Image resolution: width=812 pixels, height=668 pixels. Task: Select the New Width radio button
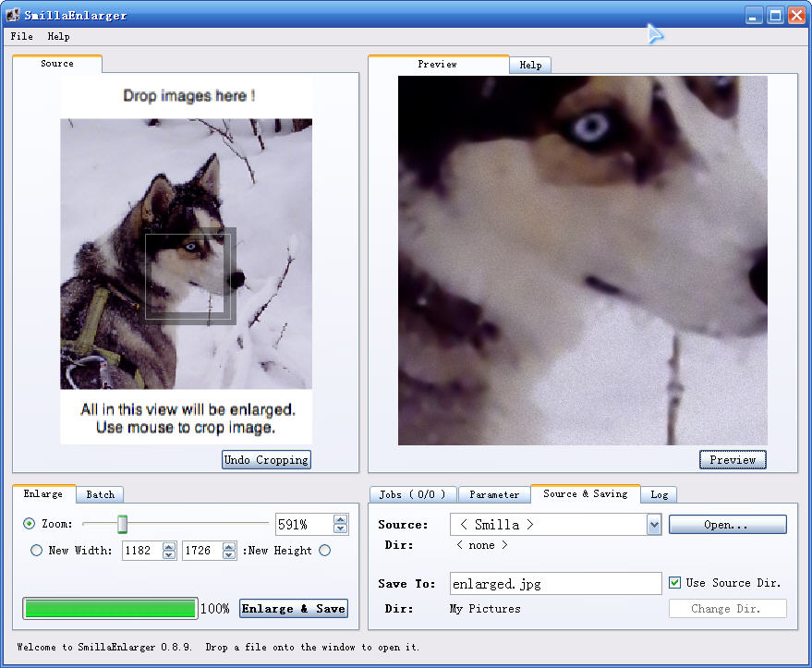click(37, 551)
